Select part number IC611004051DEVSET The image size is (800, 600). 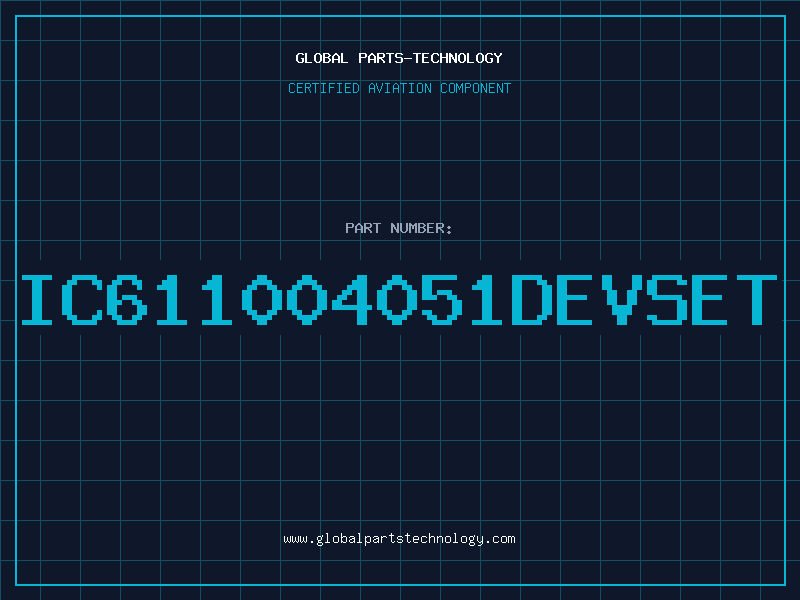[399, 299]
